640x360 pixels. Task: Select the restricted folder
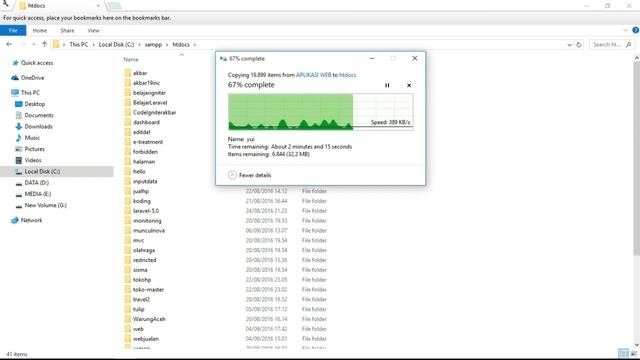point(140,260)
